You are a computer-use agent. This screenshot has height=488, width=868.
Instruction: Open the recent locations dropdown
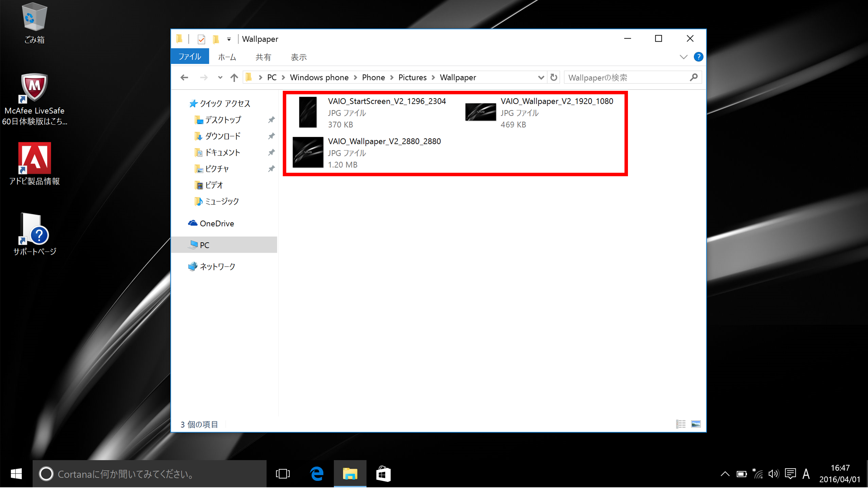click(220, 78)
